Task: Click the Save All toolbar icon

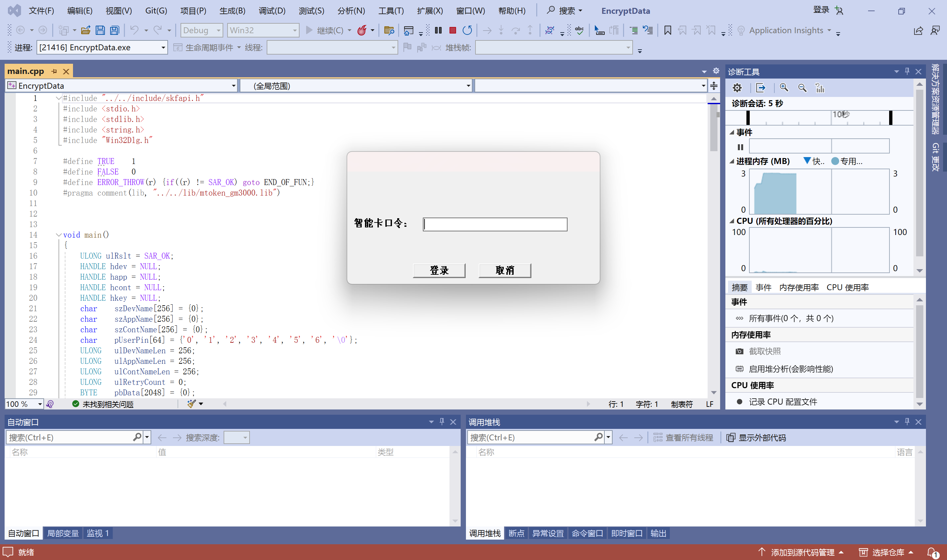Action: click(x=115, y=30)
